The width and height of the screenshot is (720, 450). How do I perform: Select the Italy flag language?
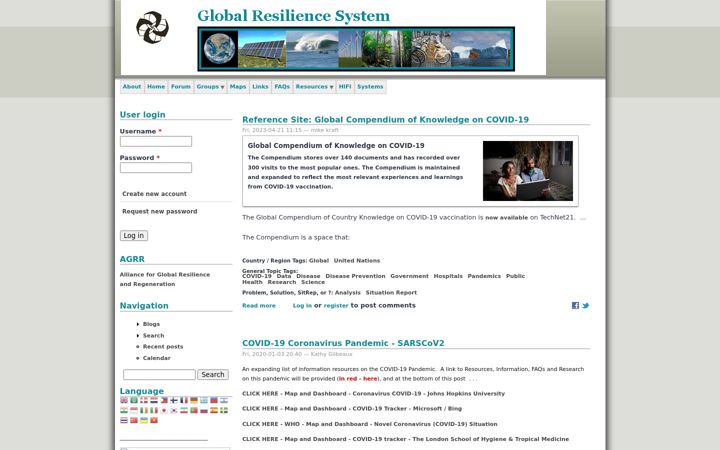click(154, 410)
